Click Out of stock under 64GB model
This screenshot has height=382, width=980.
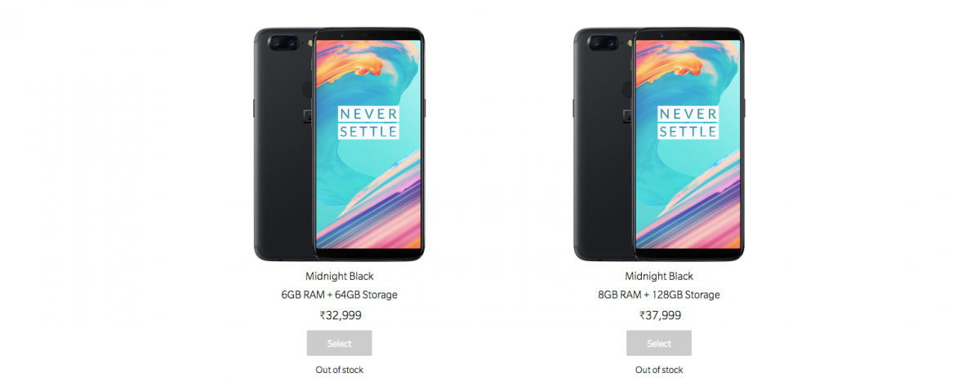(340, 370)
